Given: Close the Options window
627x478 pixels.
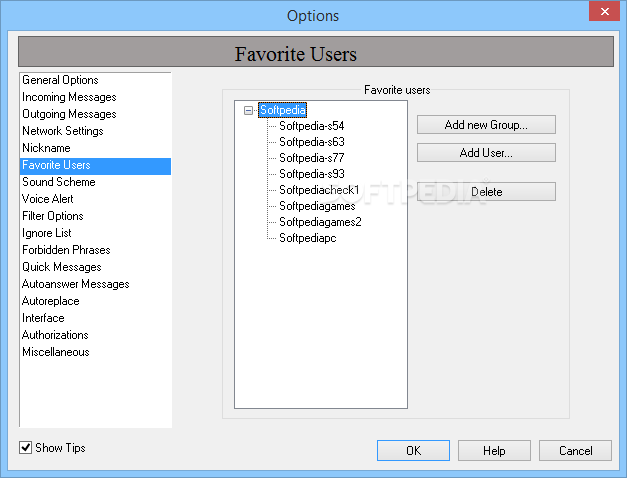Looking at the screenshot, I should coord(604,11).
